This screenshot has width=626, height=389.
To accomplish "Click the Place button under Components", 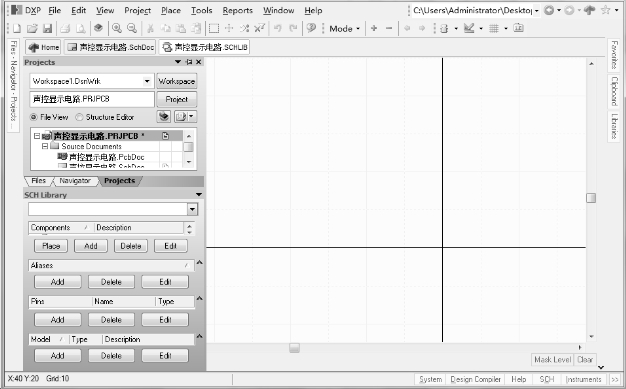I will tap(51, 246).
